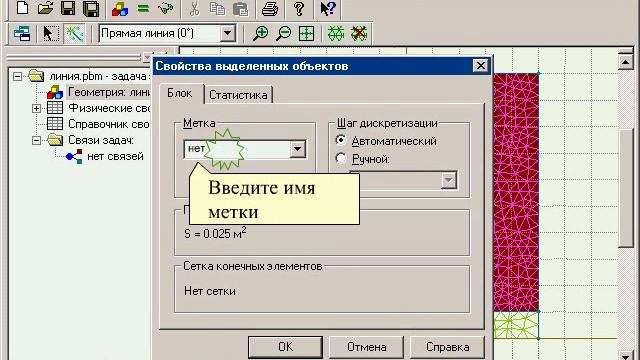Click the Save All icon

[91, 9]
